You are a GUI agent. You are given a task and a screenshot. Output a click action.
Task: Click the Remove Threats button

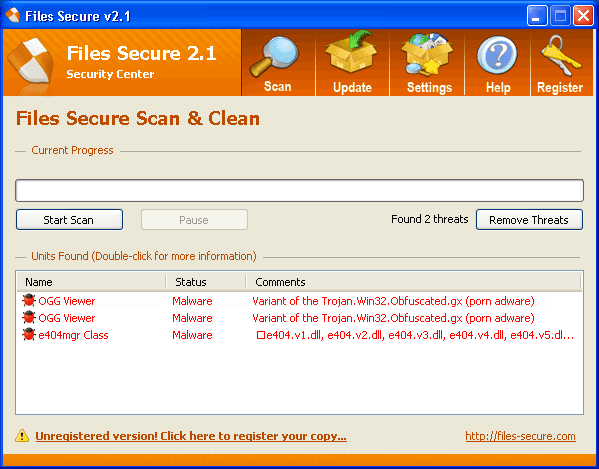tap(529, 220)
